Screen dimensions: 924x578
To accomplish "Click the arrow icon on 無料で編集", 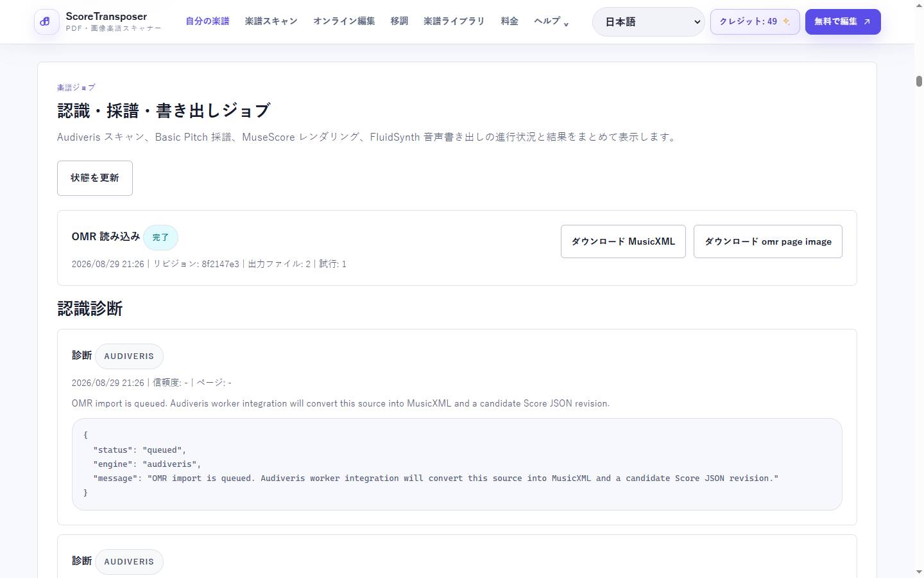I will click(867, 22).
